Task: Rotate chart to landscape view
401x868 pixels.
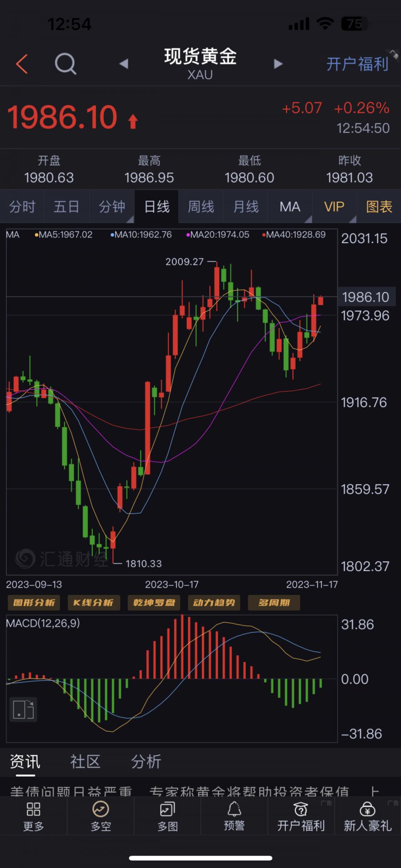Action: click(x=23, y=710)
